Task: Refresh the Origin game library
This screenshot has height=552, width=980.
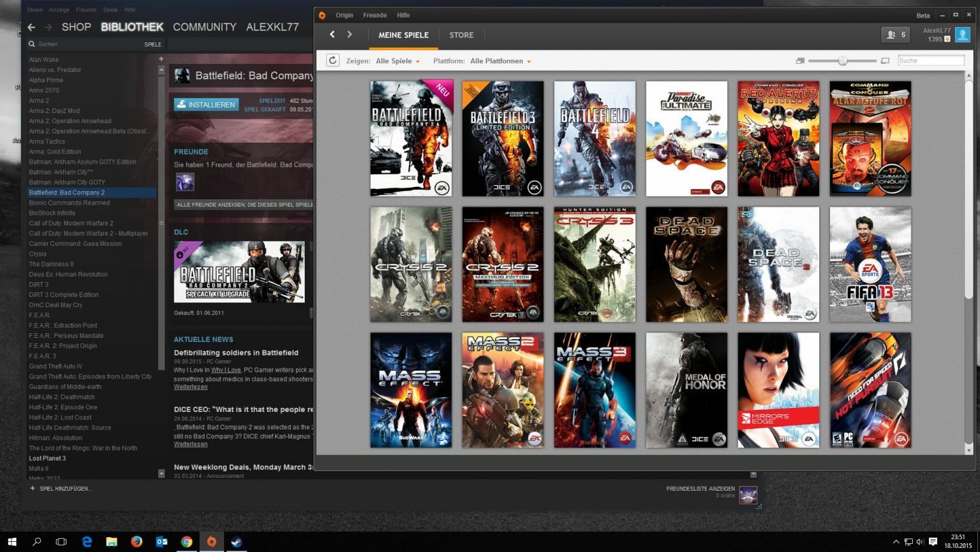Action: click(332, 61)
